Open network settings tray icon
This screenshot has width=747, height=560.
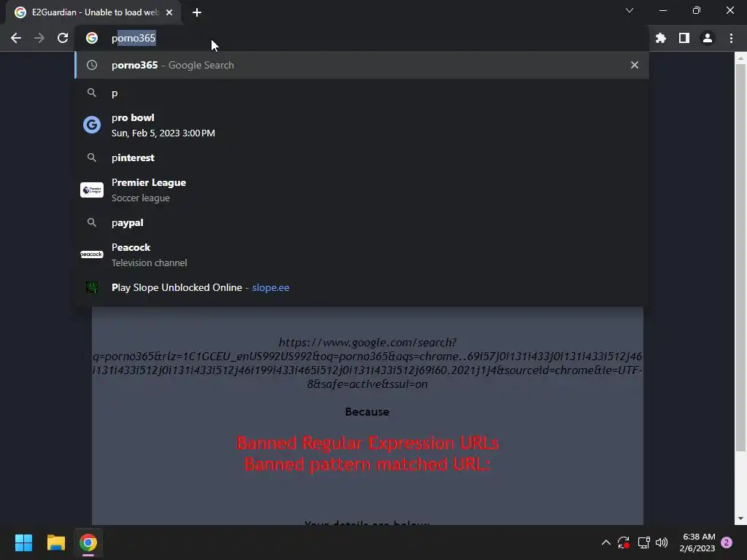(x=643, y=542)
